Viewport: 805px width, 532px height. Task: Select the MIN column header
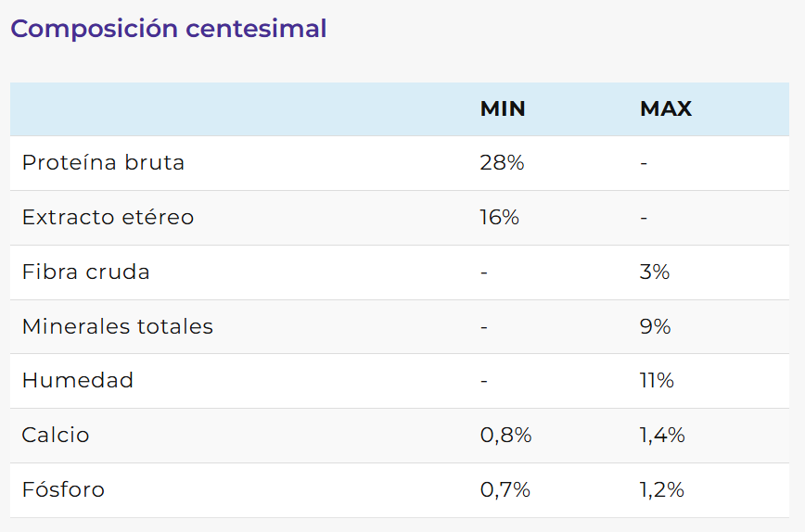point(503,108)
